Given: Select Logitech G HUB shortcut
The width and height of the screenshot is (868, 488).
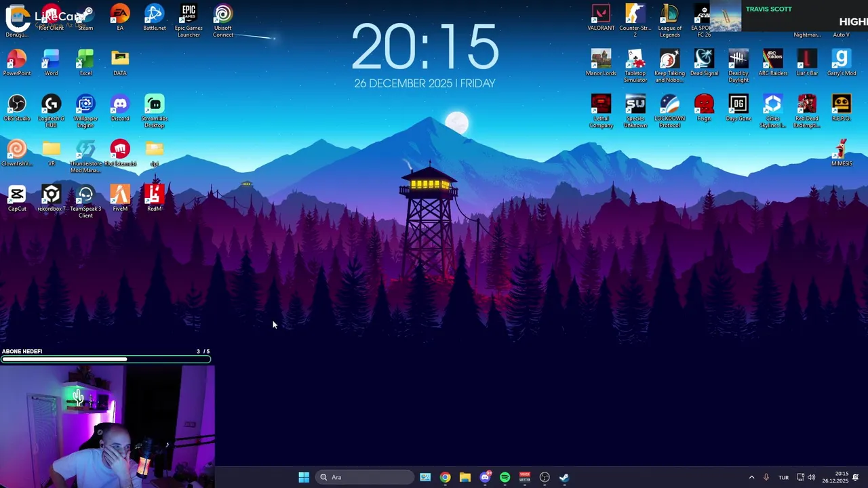Looking at the screenshot, I should pos(52,111).
